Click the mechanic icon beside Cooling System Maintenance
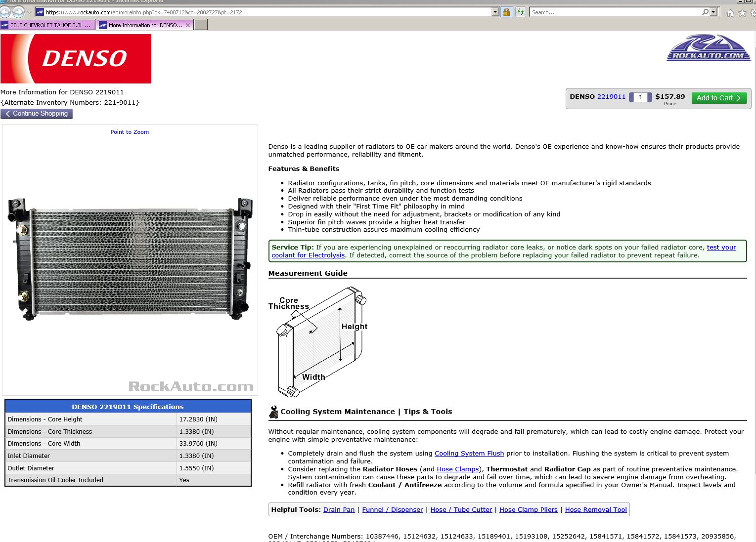This screenshot has height=542, width=756. pos(273,412)
